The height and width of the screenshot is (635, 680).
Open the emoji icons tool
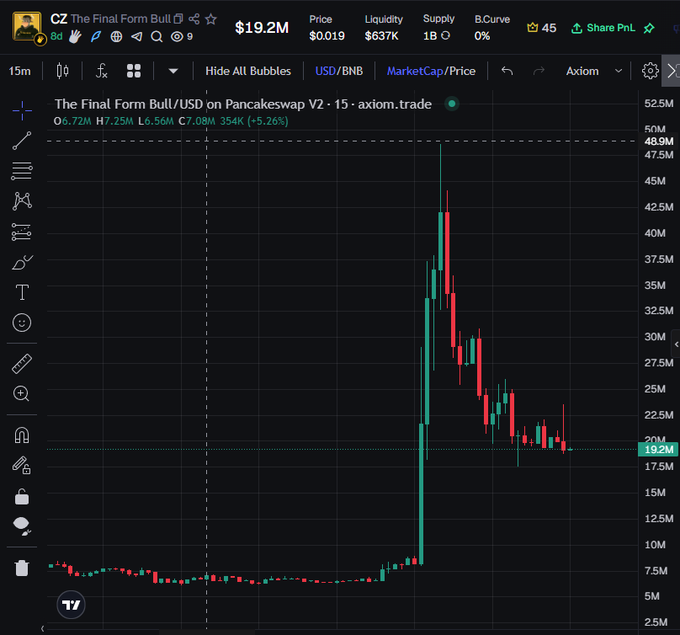(x=22, y=323)
